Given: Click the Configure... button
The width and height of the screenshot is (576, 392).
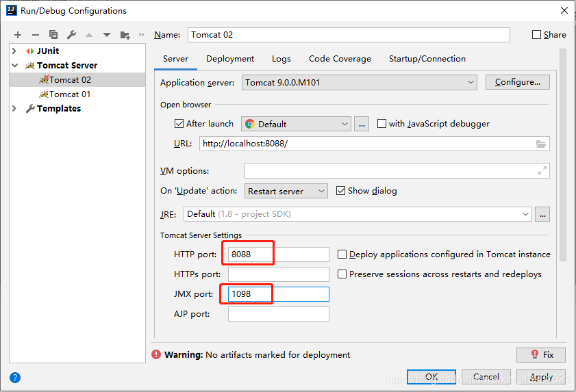Looking at the screenshot, I should 518,82.
